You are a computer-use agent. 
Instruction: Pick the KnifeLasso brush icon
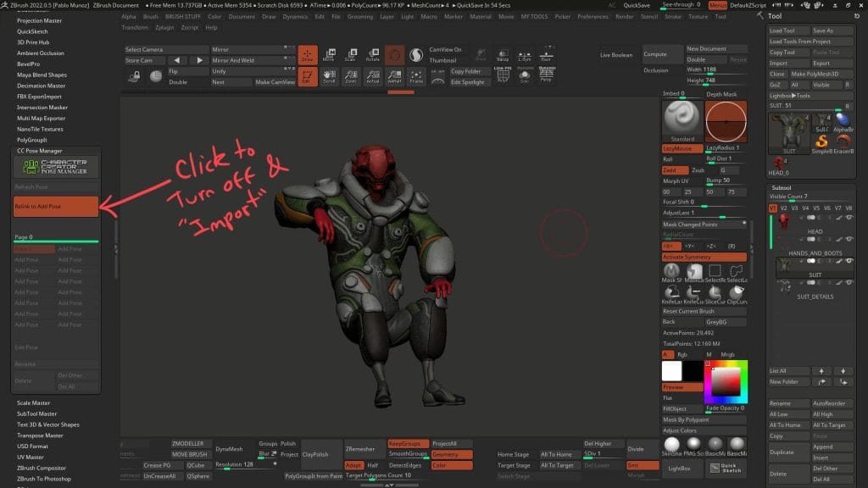(x=671, y=291)
